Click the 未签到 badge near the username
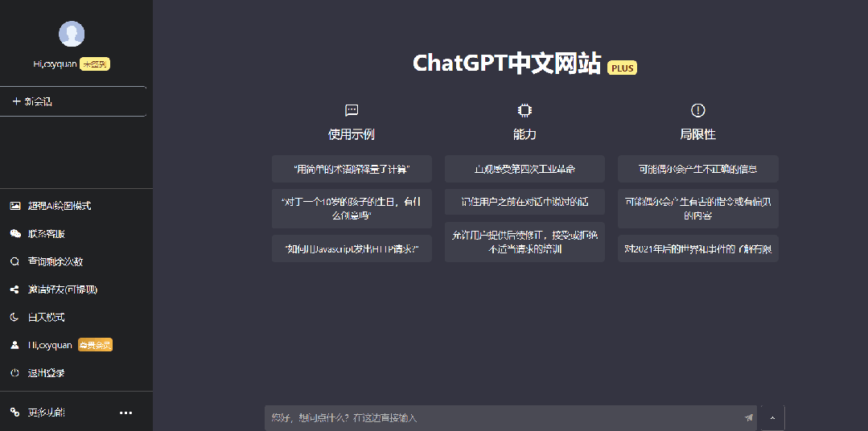The image size is (868, 431). coord(95,64)
